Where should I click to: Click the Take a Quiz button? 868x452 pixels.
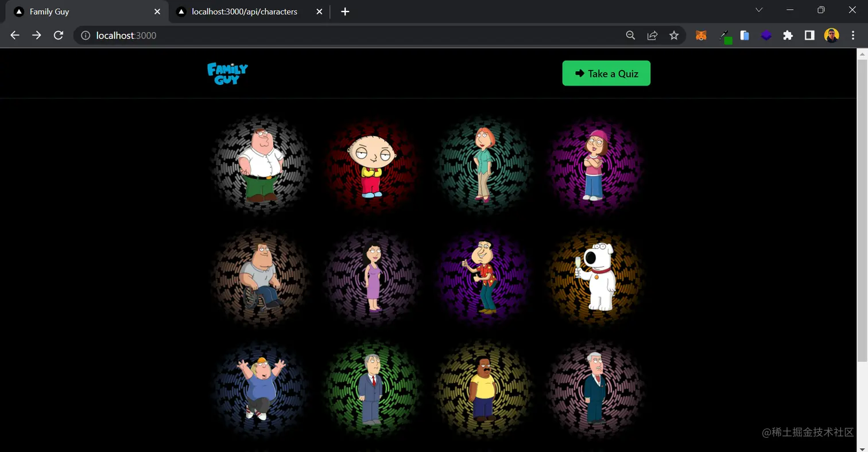pos(606,73)
